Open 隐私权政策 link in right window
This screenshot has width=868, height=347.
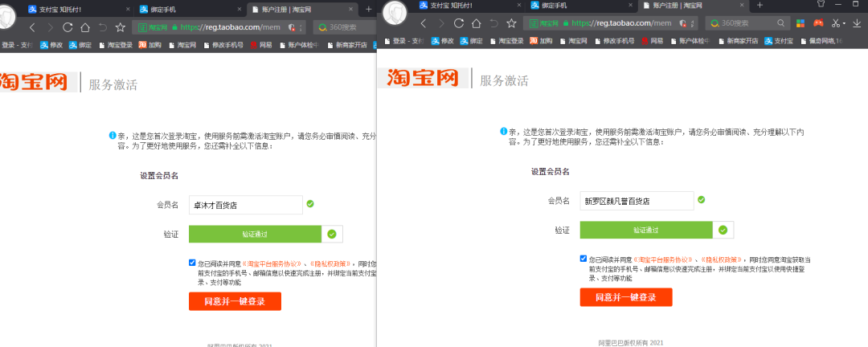pos(722,259)
